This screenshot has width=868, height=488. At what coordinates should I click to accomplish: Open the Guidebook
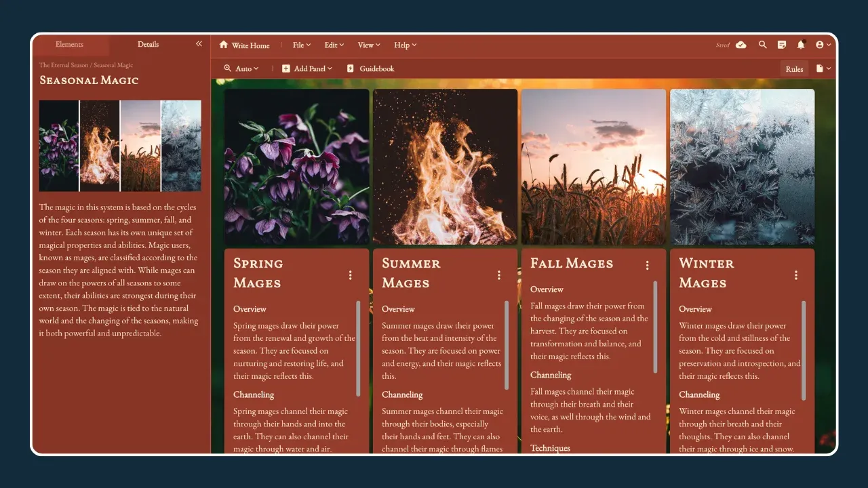click(370, 68)
